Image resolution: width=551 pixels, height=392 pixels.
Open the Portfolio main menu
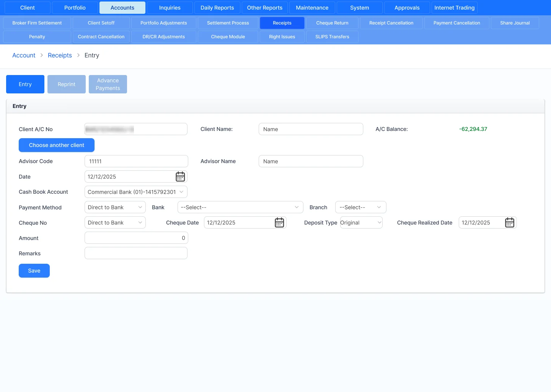tap(75, 8)
